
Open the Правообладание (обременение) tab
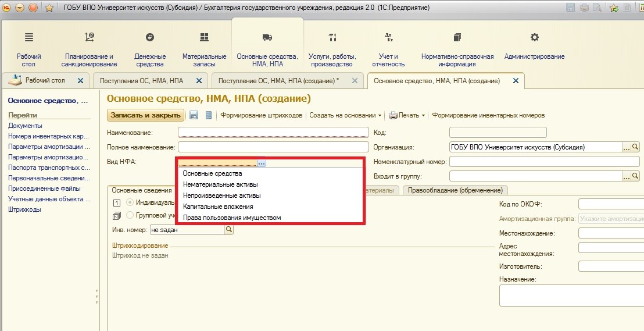[x=455, y=190]
